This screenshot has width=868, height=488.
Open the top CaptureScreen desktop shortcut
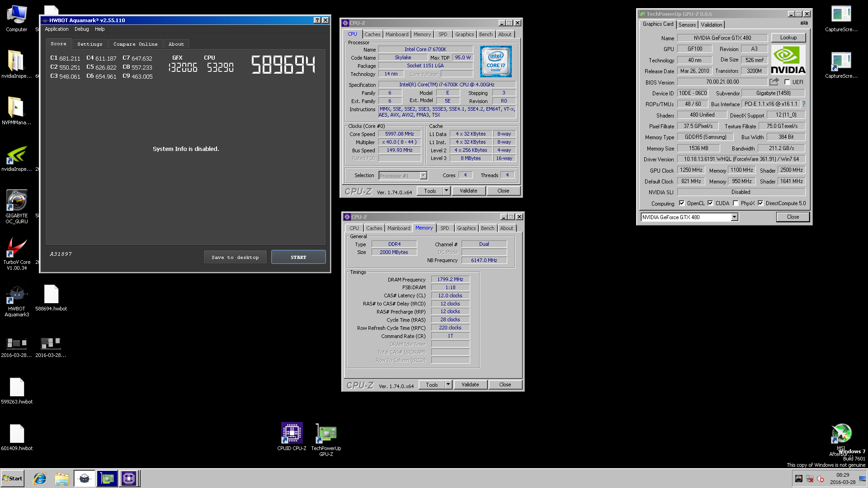pyautogui.click(x=841, y=19)
